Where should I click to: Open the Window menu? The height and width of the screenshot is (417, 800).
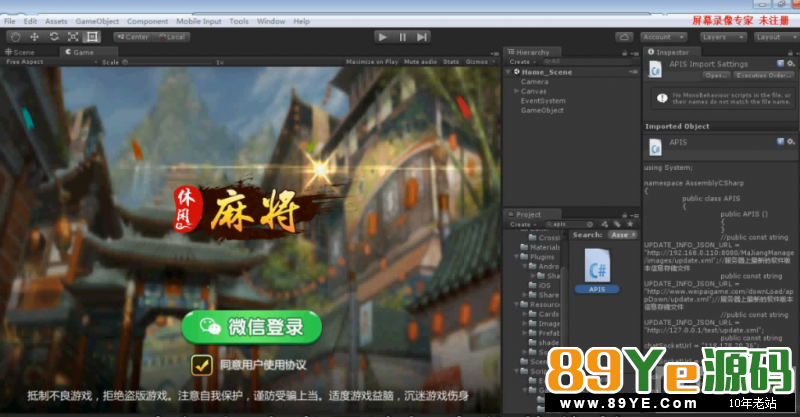270,21
